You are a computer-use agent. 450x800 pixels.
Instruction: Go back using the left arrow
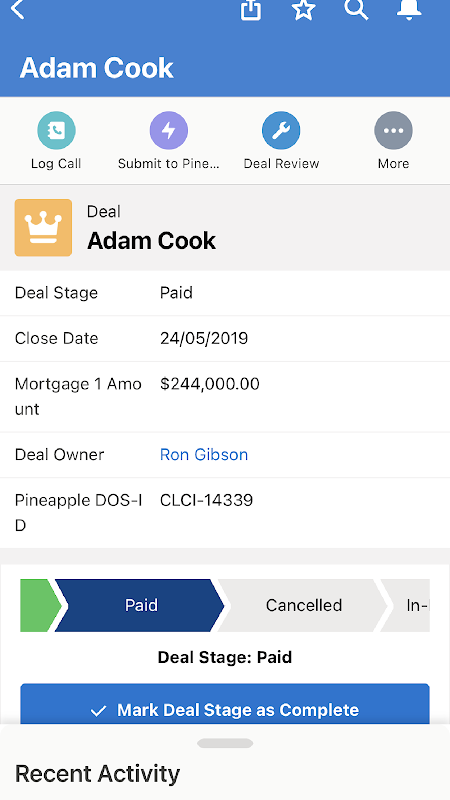17,9
